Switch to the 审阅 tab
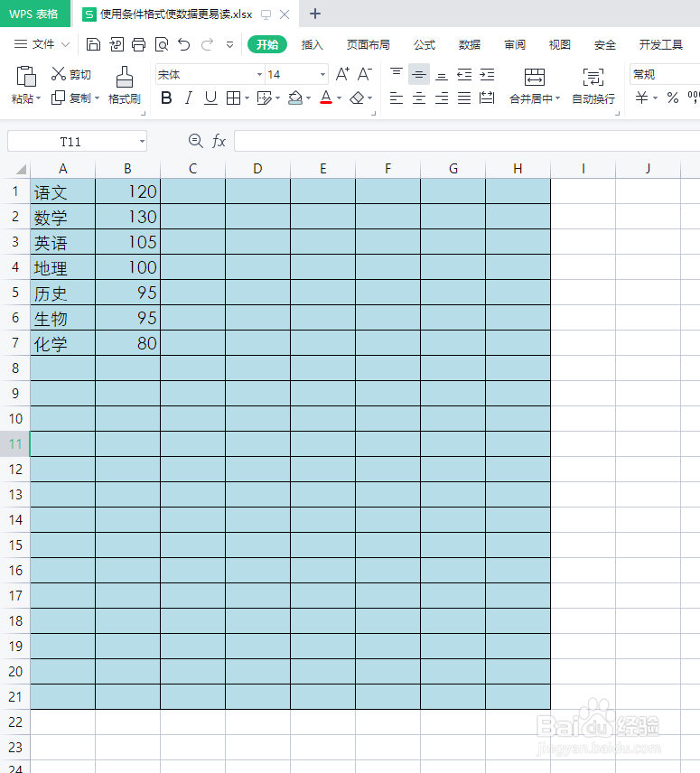Viewport: 700px width, 773px height. (515, 44)
